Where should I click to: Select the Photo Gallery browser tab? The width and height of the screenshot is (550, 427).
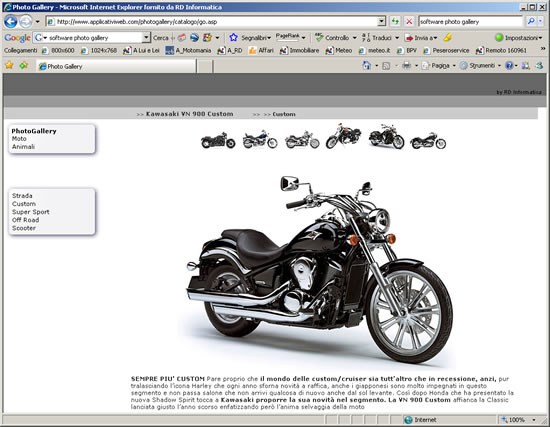point(116,66)
